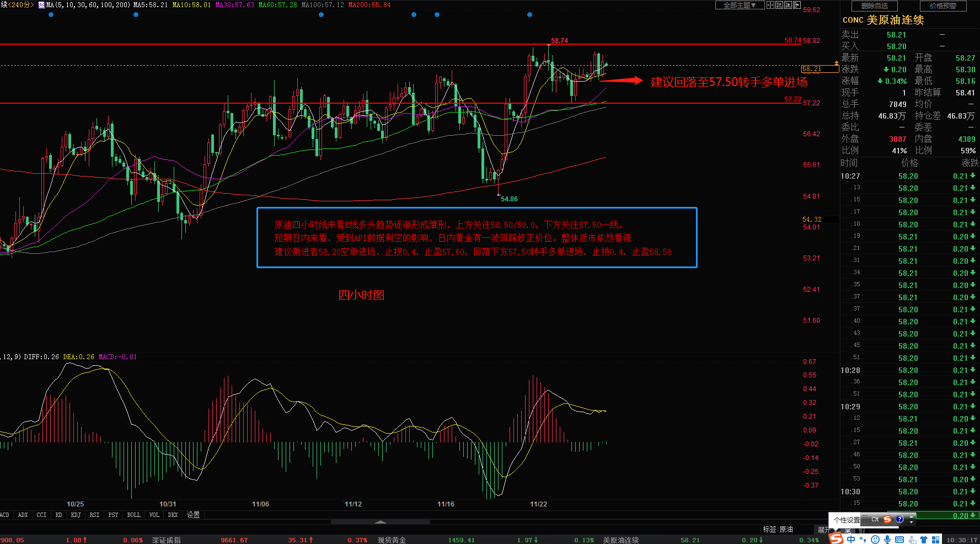Screen dimensions: 980x544
Task: Click the Sogou microphone voice input icon
Action: click(887, 540)
